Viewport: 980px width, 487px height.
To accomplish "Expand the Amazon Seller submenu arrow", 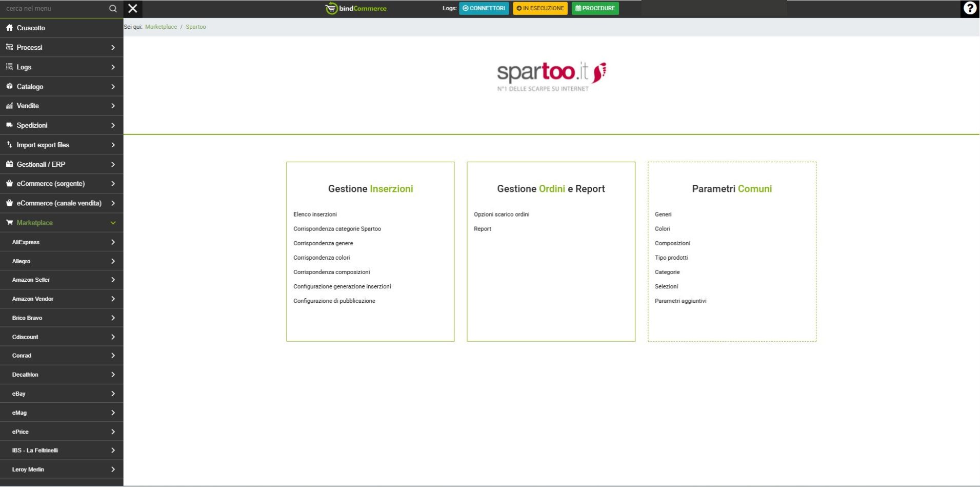I will [113, 280].
